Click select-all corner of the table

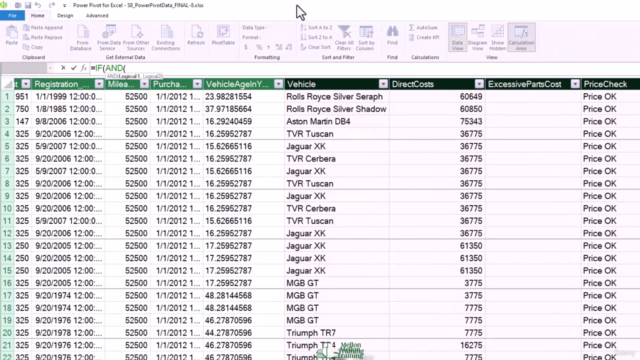click(x=7, y=84)
